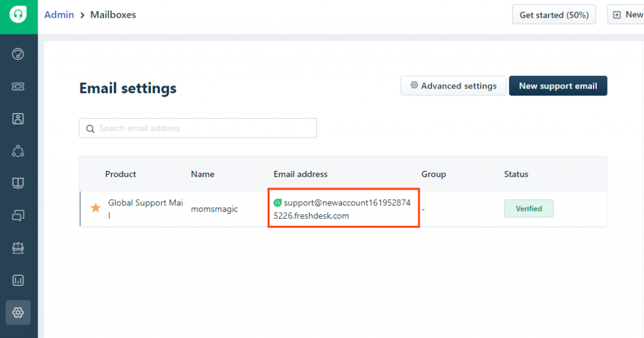Open Forums chat bubbles icon in sidebar

tap(18, 215)
